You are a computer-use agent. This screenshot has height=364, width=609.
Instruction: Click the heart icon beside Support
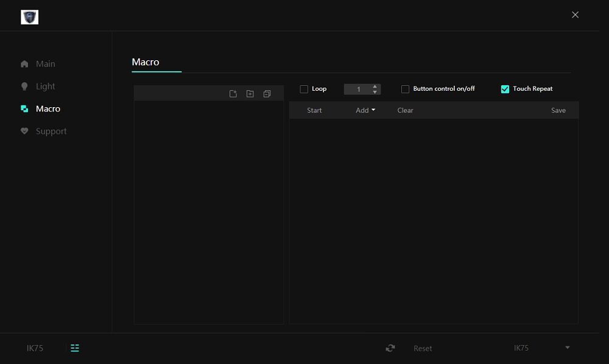click(x=24, y=131)
